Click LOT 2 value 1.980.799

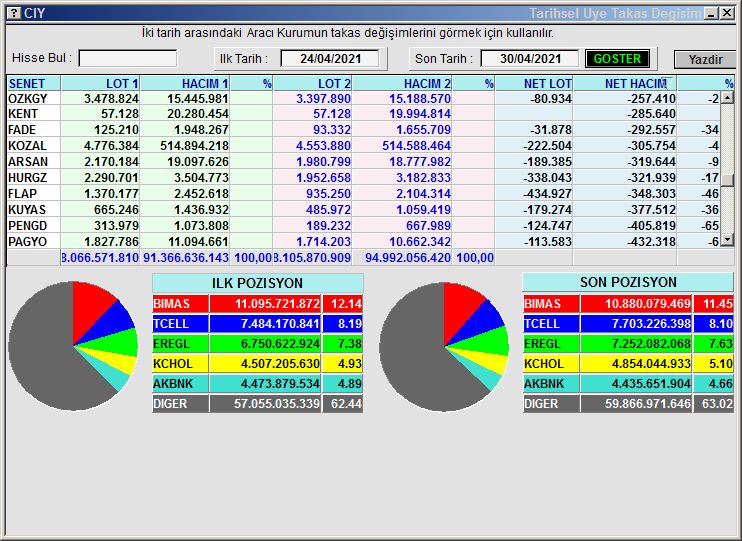coord(324,162)
